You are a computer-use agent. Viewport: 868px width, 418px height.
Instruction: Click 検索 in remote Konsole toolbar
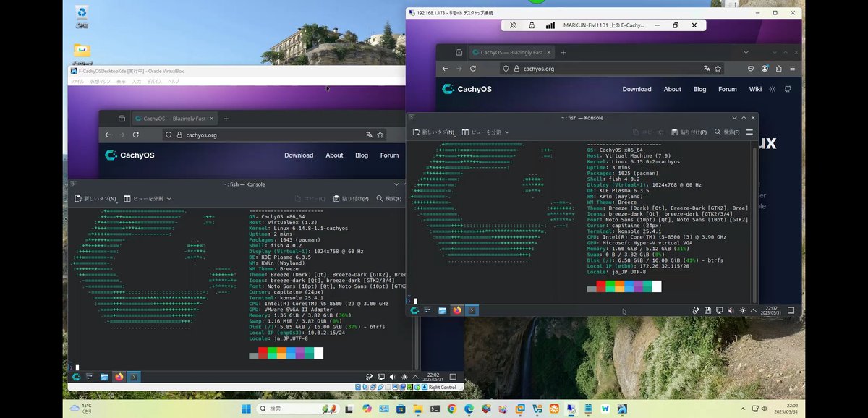coord(726,132)
